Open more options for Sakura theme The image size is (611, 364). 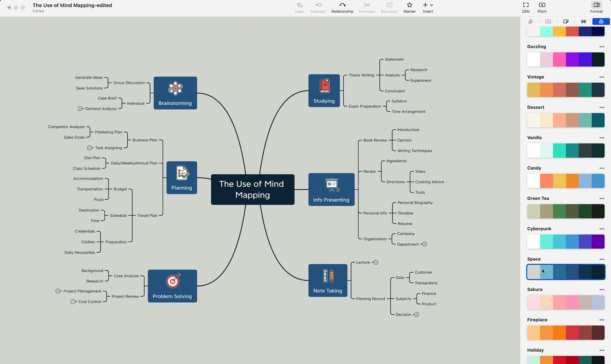pos(601,290)
